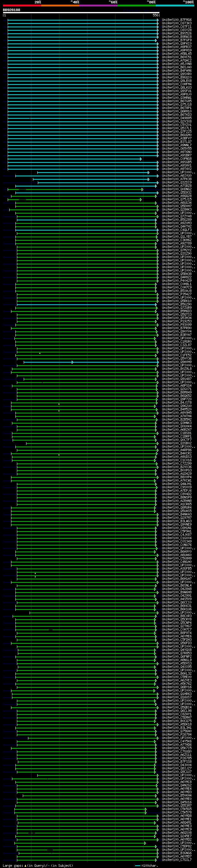Select the hit UniRef100_Q3HRW1
The image size is (197, 868).
point(177,98)
